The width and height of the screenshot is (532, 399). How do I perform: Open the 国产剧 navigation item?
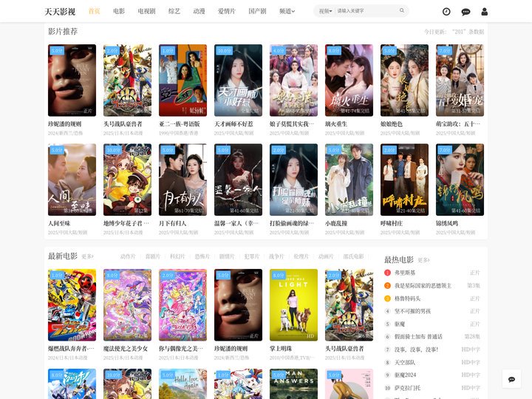[x=257, y=11]
